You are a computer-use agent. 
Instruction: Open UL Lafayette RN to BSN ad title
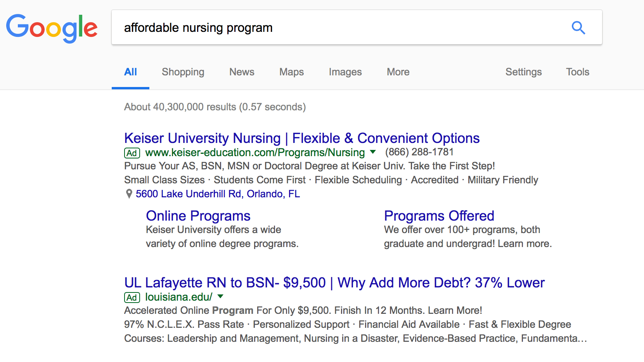tap(334, 283)
